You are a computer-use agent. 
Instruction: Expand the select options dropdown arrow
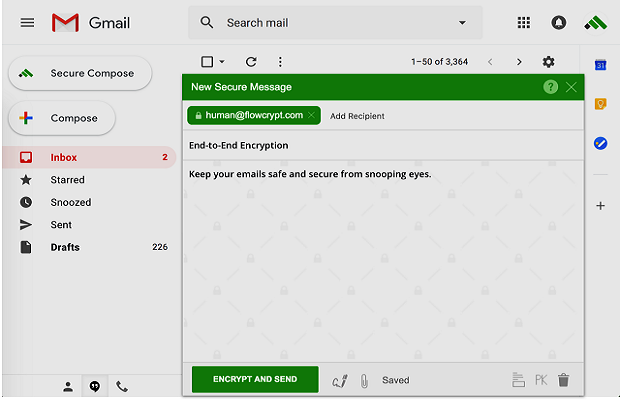(x=222, y=62)
